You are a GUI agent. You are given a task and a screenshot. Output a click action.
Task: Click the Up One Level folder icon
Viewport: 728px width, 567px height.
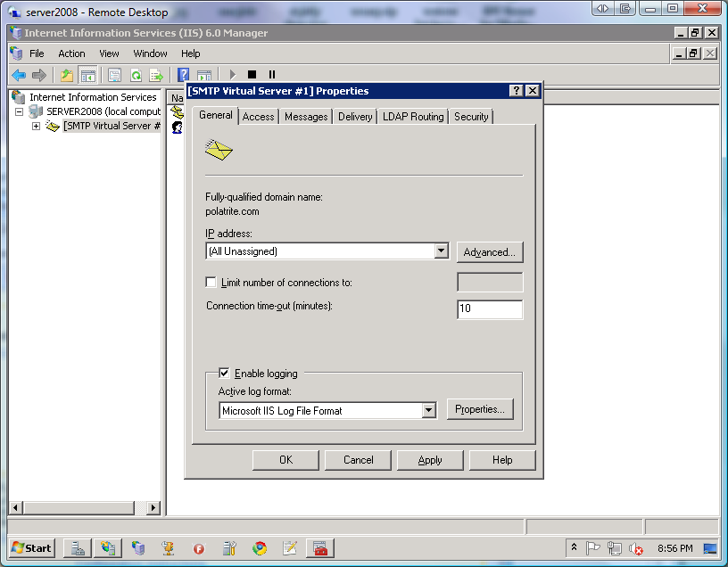tap(67, 75)
